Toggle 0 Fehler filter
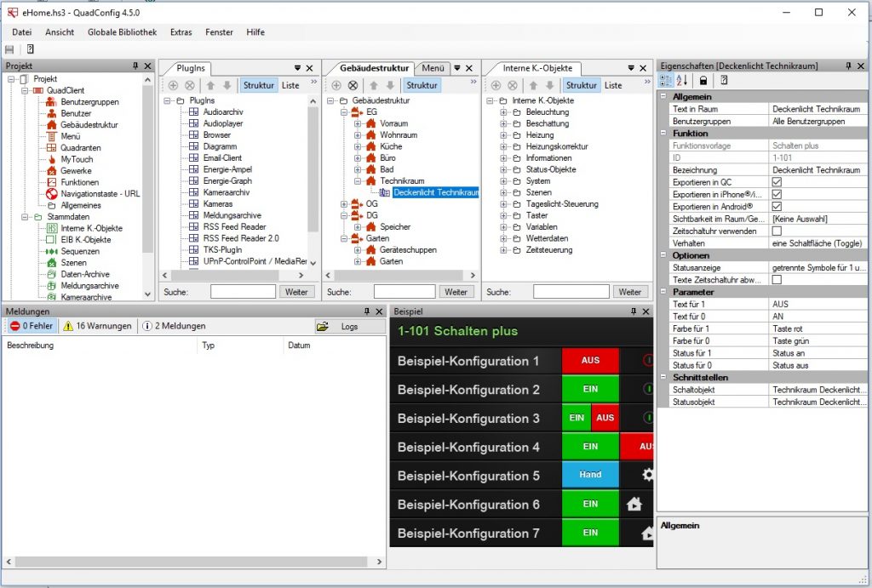 (x=32, y=326)
